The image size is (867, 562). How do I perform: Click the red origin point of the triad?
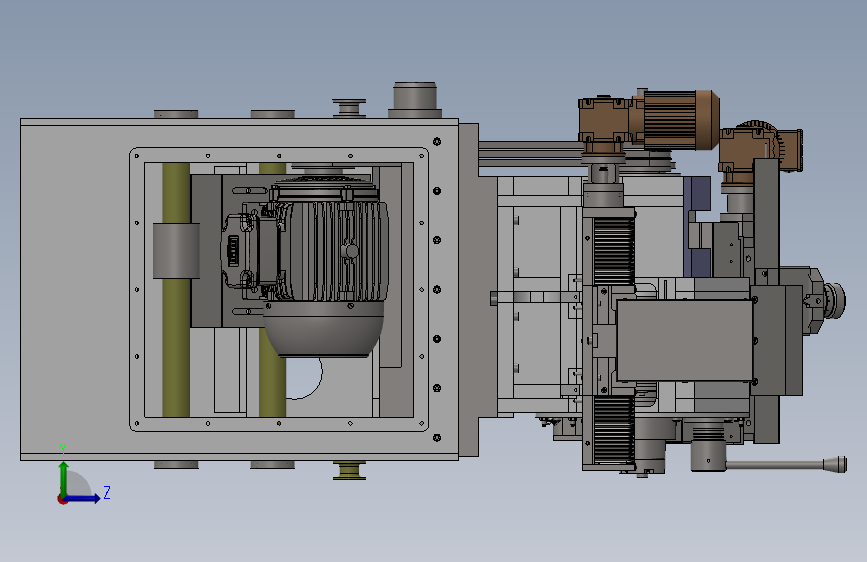(x=62, y=499)
